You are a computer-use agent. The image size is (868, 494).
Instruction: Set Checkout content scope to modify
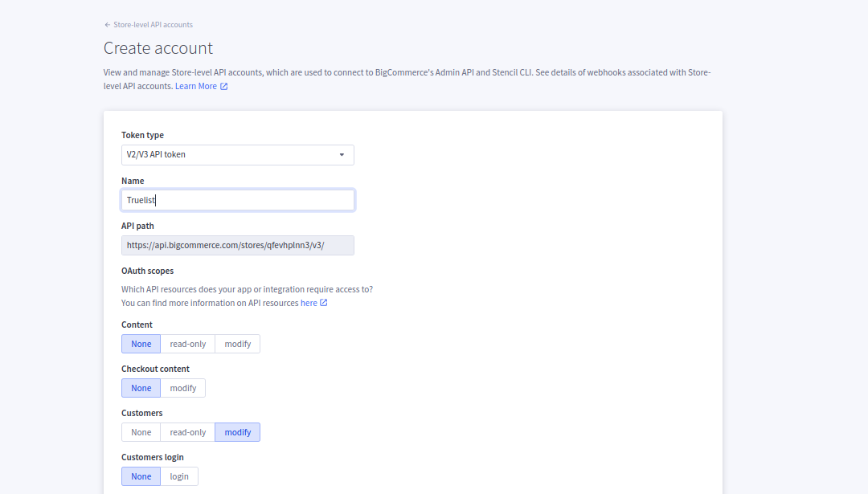[x=182, y=388]
